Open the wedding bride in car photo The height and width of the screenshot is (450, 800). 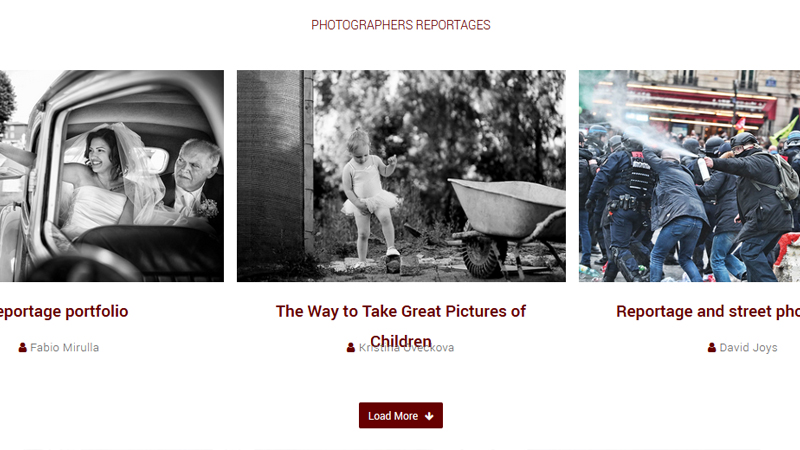[x=112, y=176]
